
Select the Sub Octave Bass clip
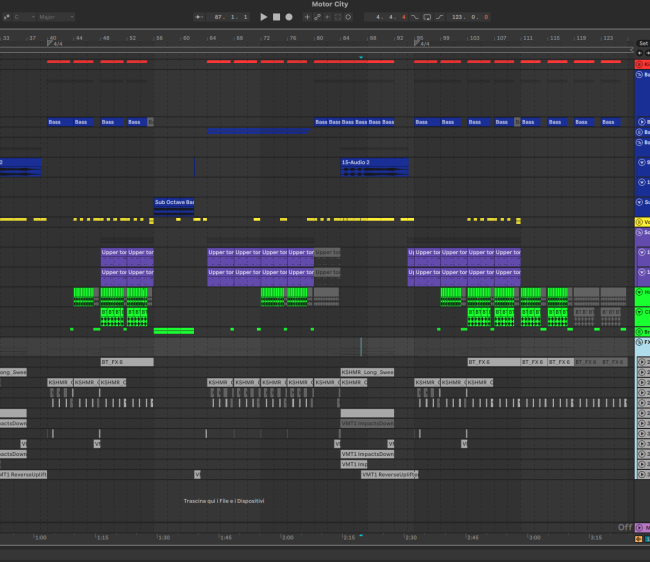174,202
